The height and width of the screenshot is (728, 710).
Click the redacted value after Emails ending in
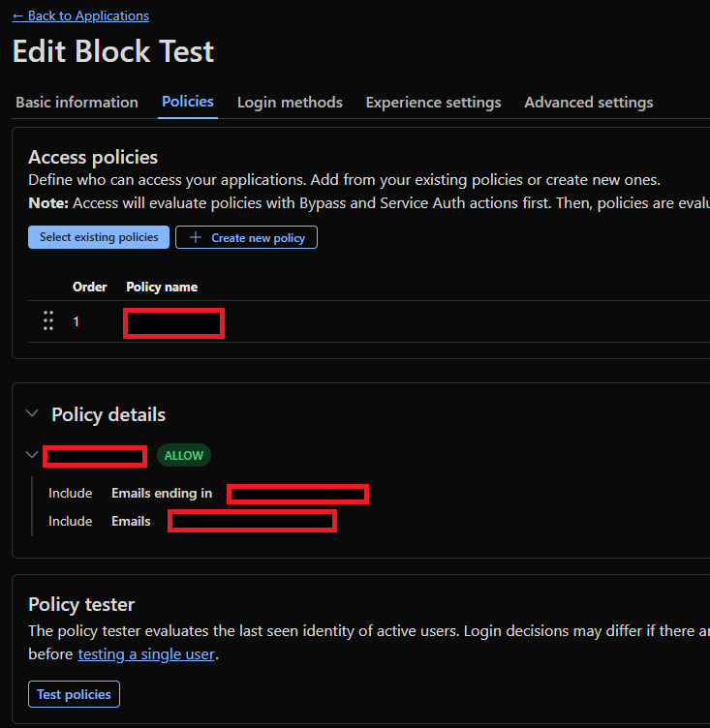[298, 494]
